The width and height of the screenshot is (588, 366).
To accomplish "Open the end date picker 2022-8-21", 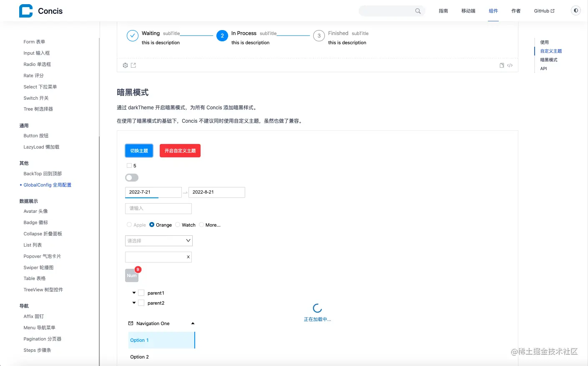I will [217, 192].
